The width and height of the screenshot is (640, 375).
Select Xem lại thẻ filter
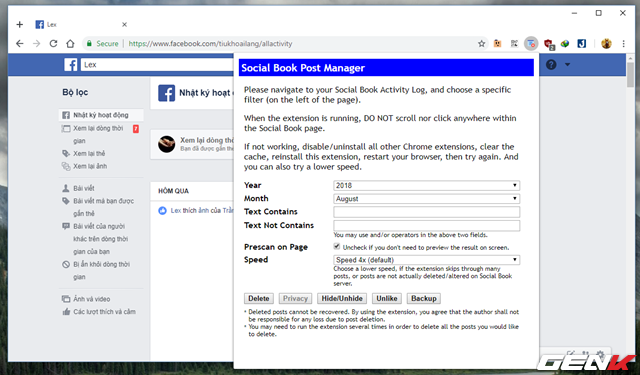point(89,153)
